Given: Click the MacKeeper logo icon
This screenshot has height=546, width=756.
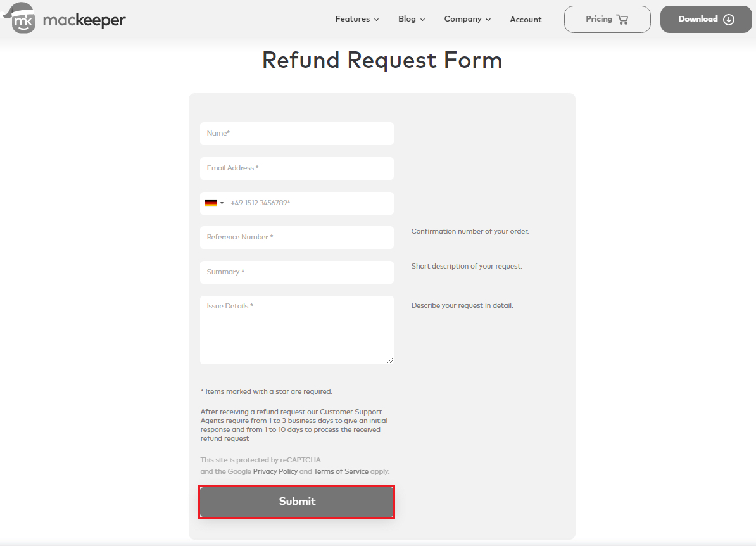Looking at the screenshot, I should (x=20, y=18).
